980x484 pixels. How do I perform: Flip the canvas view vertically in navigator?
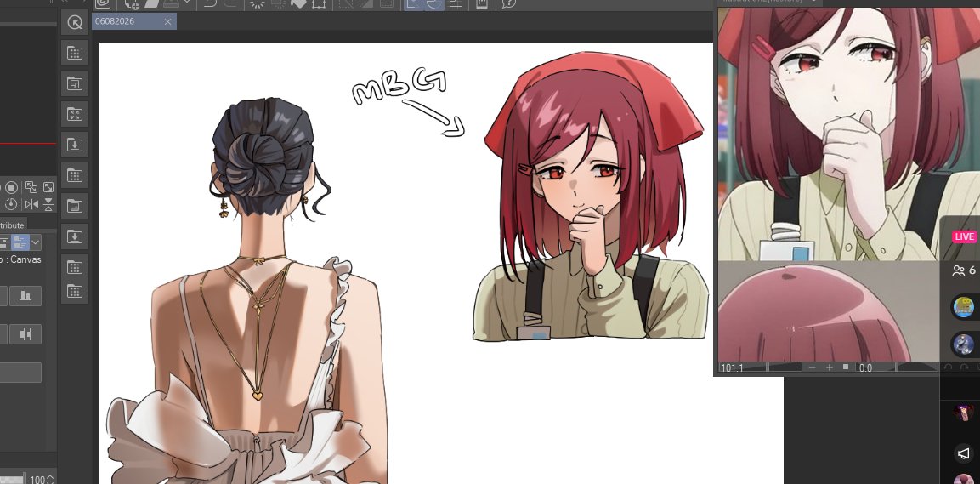[48, 204]
